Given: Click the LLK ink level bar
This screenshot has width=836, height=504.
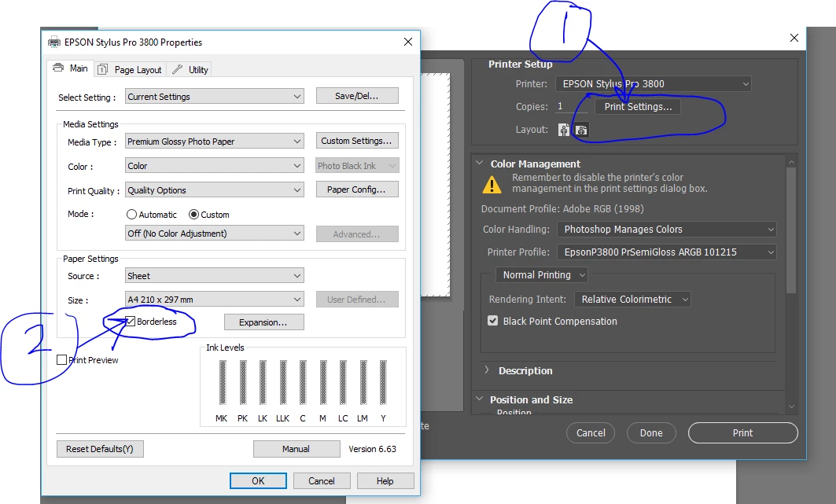Looking at the screenshot, I should (282, 383).
